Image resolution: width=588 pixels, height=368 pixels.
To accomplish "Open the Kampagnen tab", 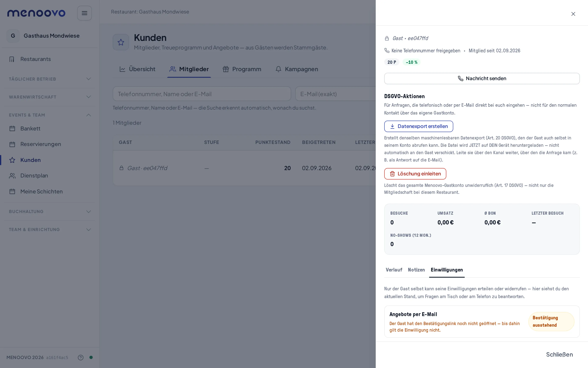I will click(x=297, y=69).
